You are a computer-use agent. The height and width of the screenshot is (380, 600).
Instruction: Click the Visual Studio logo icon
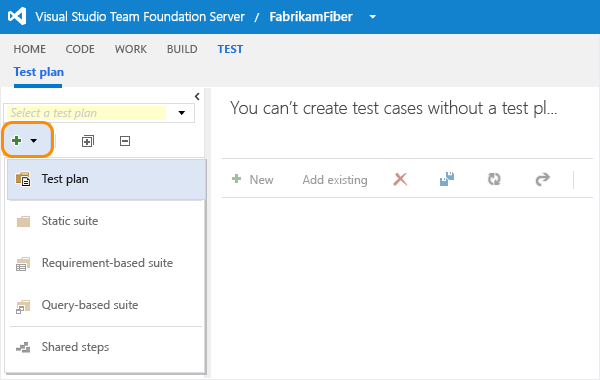[x=17, y=16]
